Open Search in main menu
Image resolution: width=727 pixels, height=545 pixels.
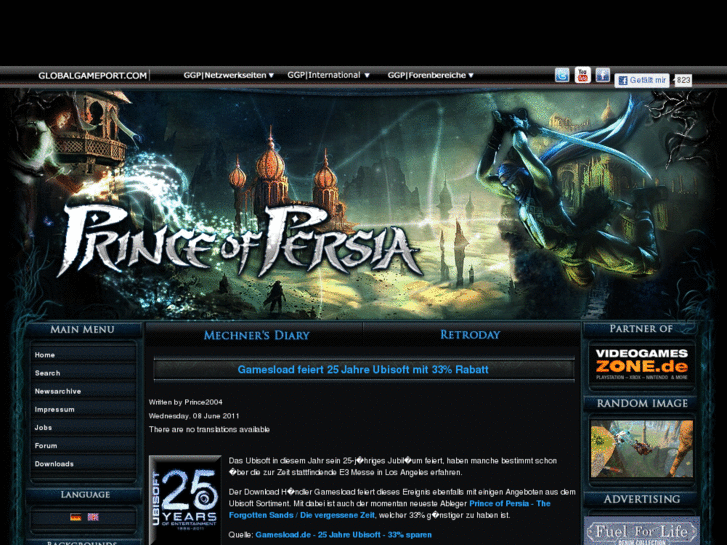coord(83,373)
